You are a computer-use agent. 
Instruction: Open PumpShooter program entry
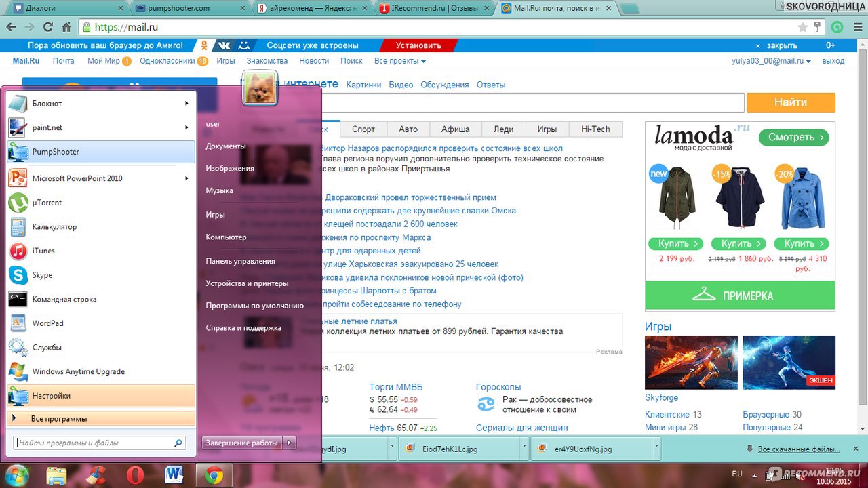coord(100,152)
